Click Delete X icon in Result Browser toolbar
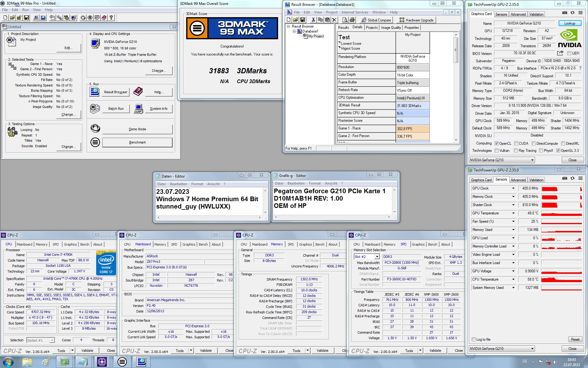The width and height of the screenshot is (588, 368). point(334,20)
